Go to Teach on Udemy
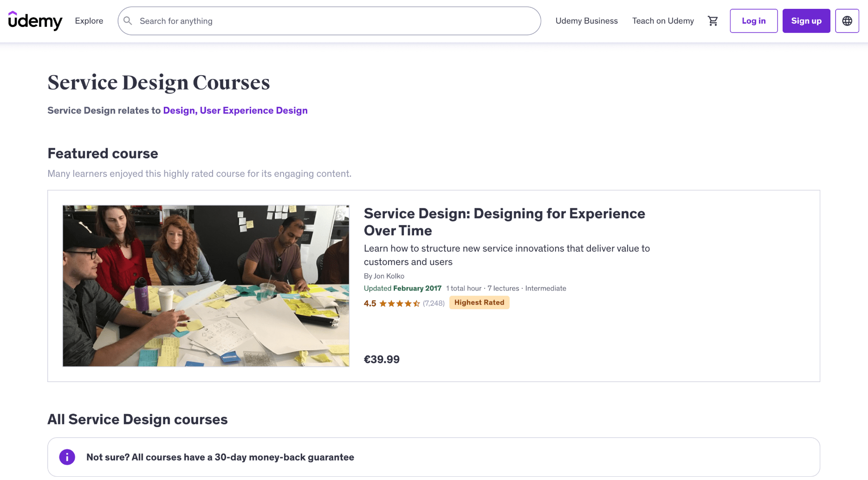The height and width of the screenshot is (480, 868). (x=663, y=21)
